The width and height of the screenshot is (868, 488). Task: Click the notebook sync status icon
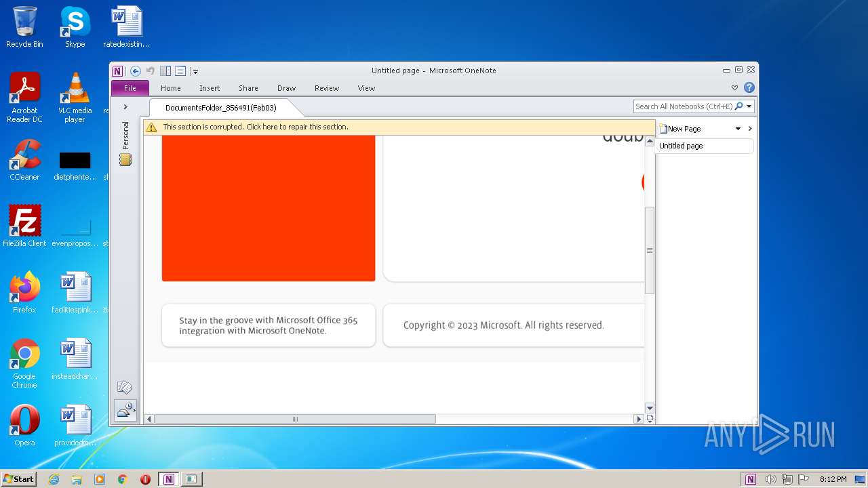click(125, 411)
